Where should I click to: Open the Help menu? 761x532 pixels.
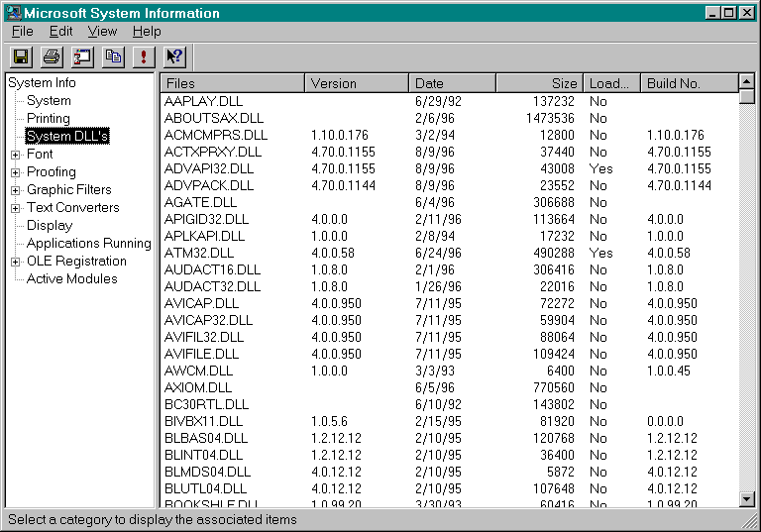click(x=147, y=32)
